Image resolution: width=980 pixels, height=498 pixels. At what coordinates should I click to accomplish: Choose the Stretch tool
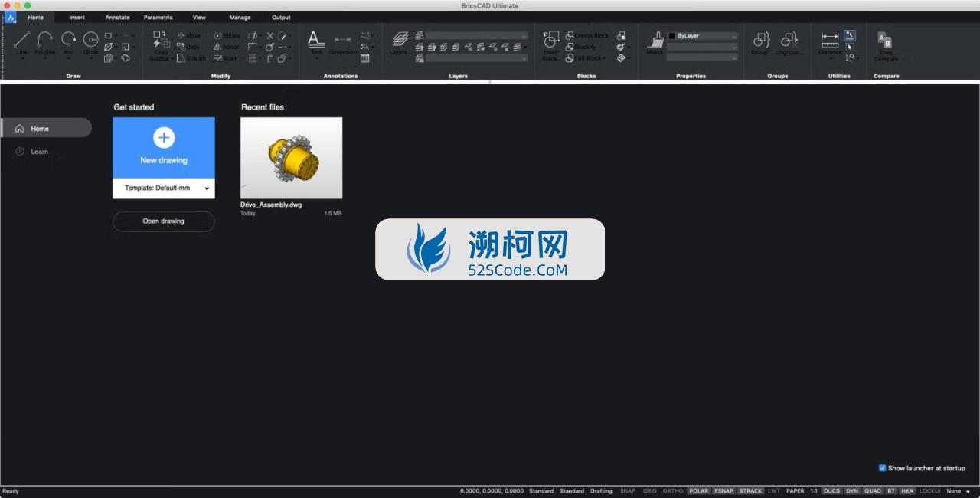(x=191, y=58)
